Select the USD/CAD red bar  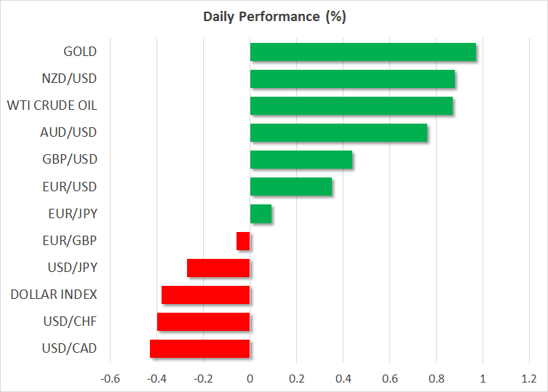click(199, 348)
